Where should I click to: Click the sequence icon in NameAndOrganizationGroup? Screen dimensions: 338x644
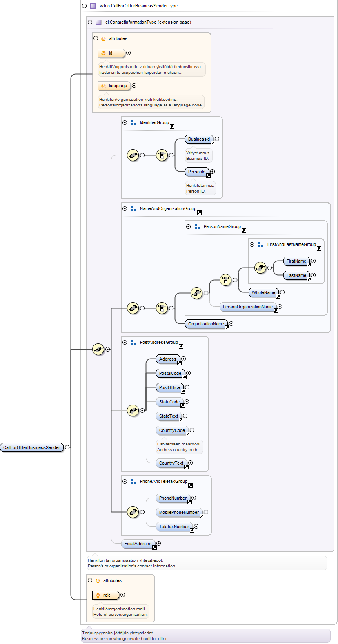(x=133, y=308)
